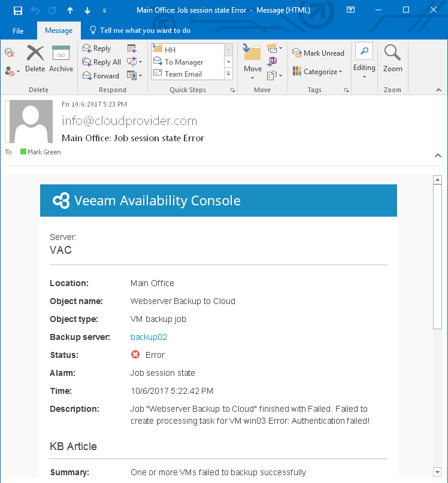Open Tags dialog launcher

(x=346, y=90)
